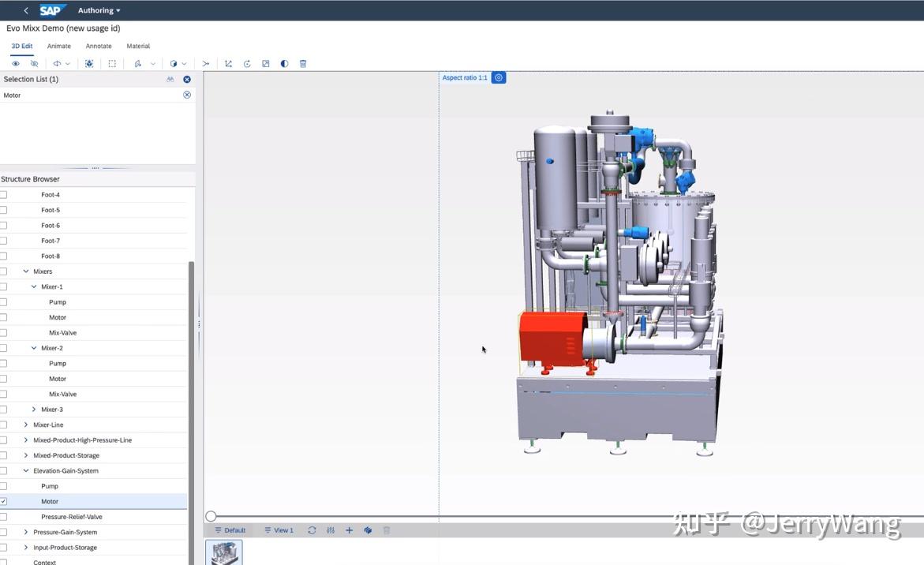
Task: Click the Aspect ratio 1:1 button
Action: [x=464, y=77]
